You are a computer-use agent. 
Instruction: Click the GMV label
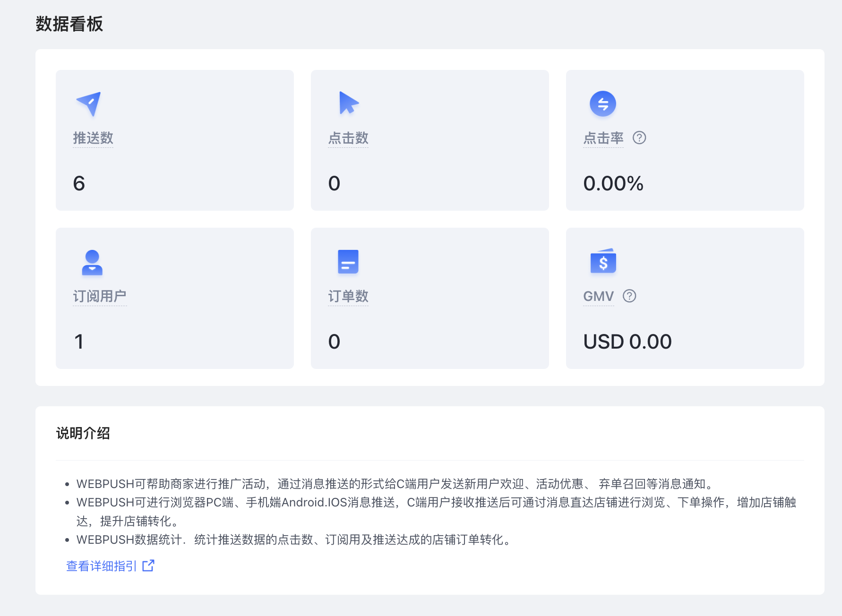pyautogui.click(x=599, y=296)
